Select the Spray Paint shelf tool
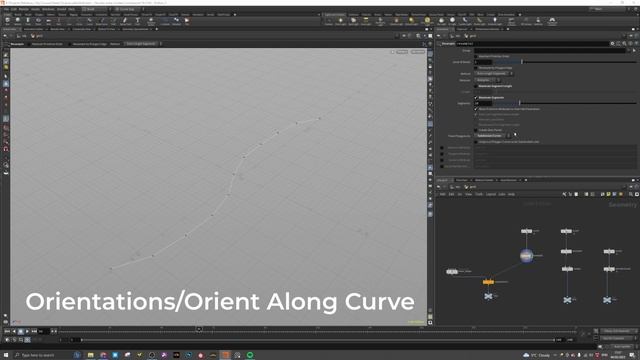The width and height of the screenshot is (640, 360). click(125, 21)
